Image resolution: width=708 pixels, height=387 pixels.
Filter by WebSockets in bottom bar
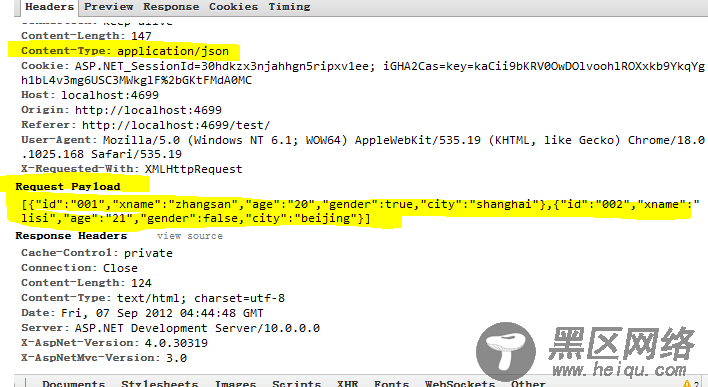pyautogui.click(x=460, y=383)
